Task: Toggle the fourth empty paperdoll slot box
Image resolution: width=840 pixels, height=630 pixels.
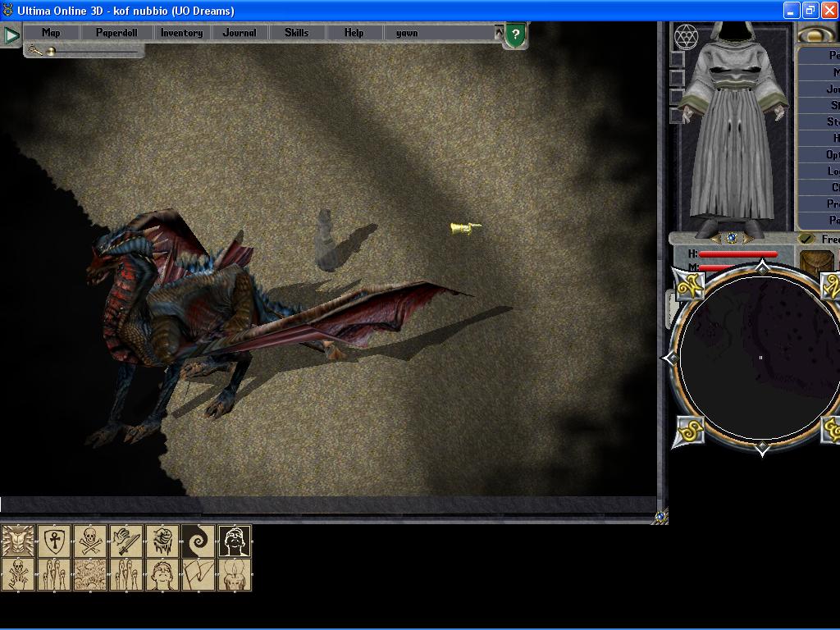Action: pyautogui.click(x=677, y=116)
